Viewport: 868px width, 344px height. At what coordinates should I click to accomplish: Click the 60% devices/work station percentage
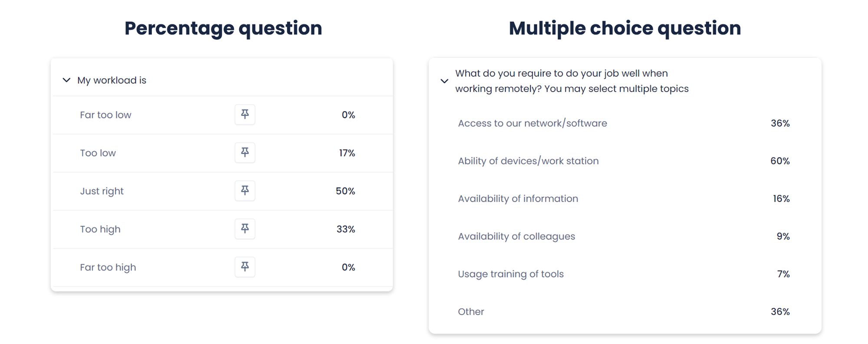tap(780, 161)
